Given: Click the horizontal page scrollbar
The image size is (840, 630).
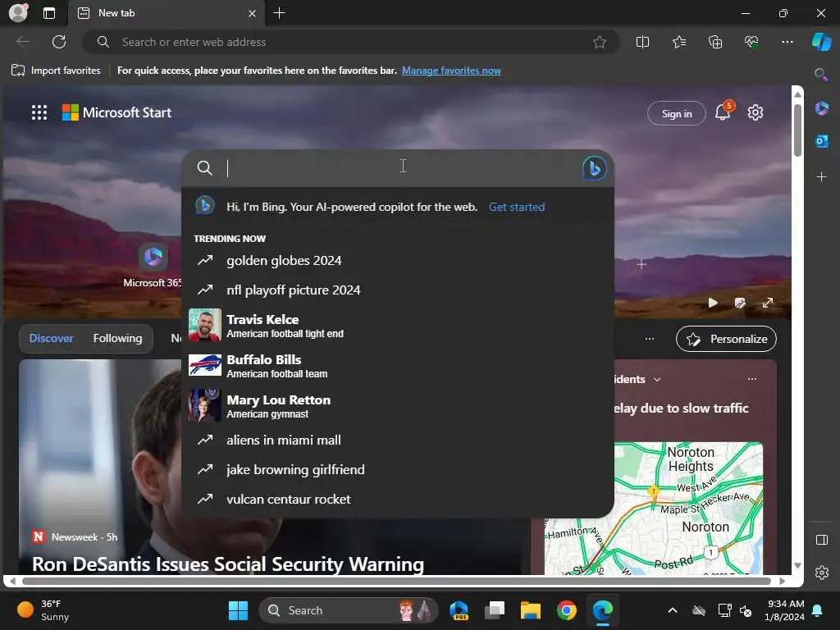Looking at the screenshot, I should click(397, 581).
